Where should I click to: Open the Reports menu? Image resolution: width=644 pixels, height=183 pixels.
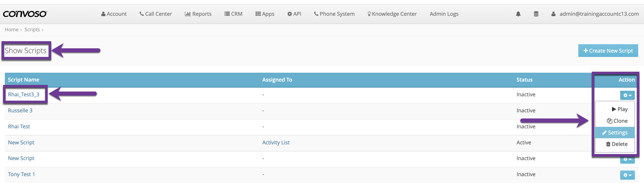click(198, 14)
